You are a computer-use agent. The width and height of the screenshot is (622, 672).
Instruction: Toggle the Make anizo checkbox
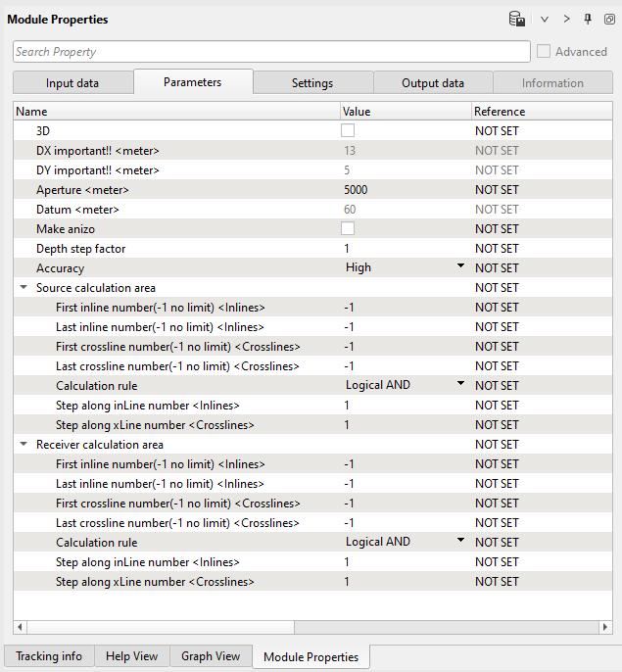(348, 228)
